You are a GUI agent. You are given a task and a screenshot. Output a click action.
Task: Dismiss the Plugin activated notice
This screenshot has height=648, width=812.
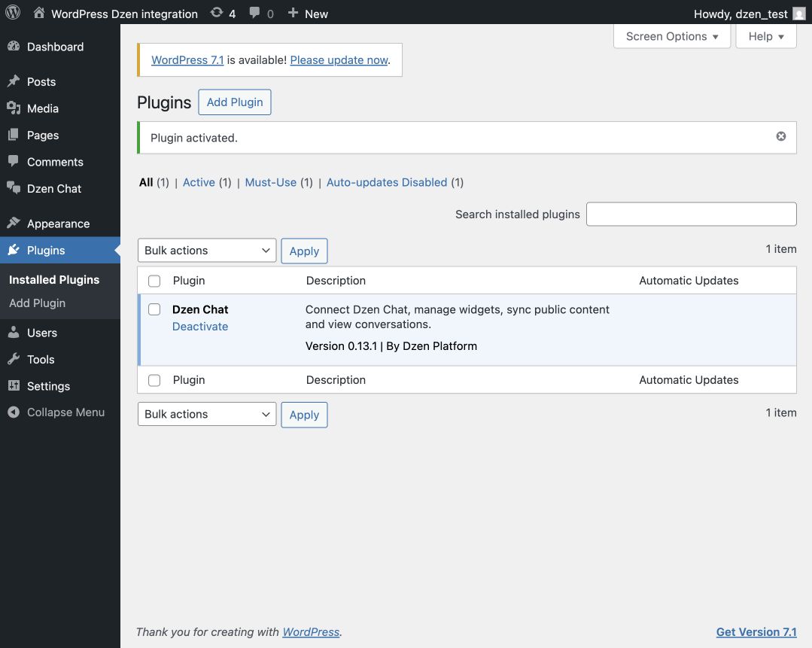pyautogui.click(x=781, y=136)
